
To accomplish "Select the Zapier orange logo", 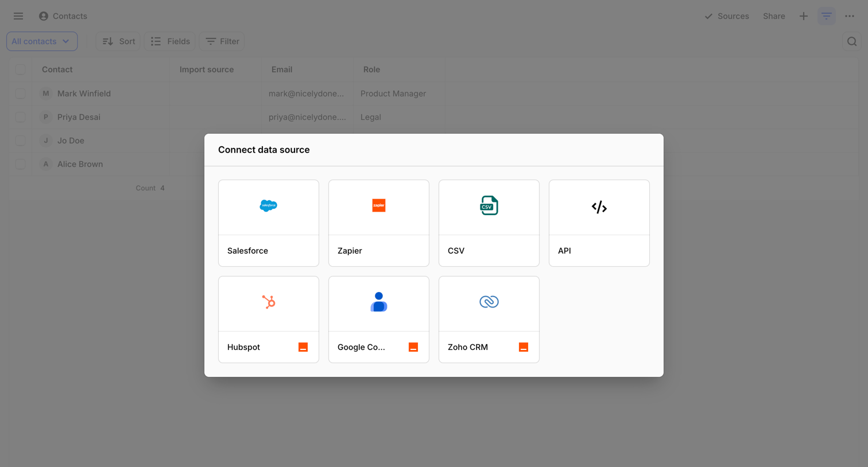I will (379, 205).
